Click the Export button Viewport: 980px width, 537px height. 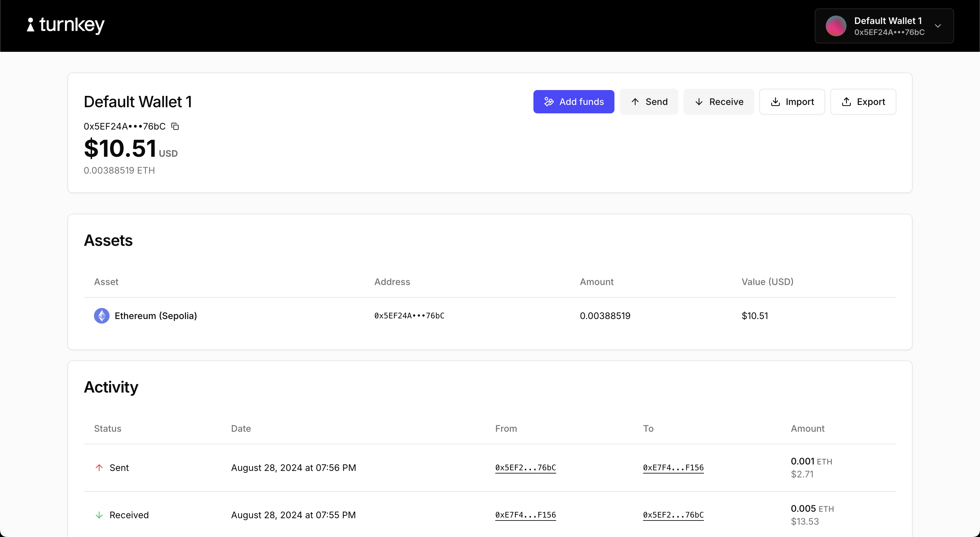click(x=864, y=102)
